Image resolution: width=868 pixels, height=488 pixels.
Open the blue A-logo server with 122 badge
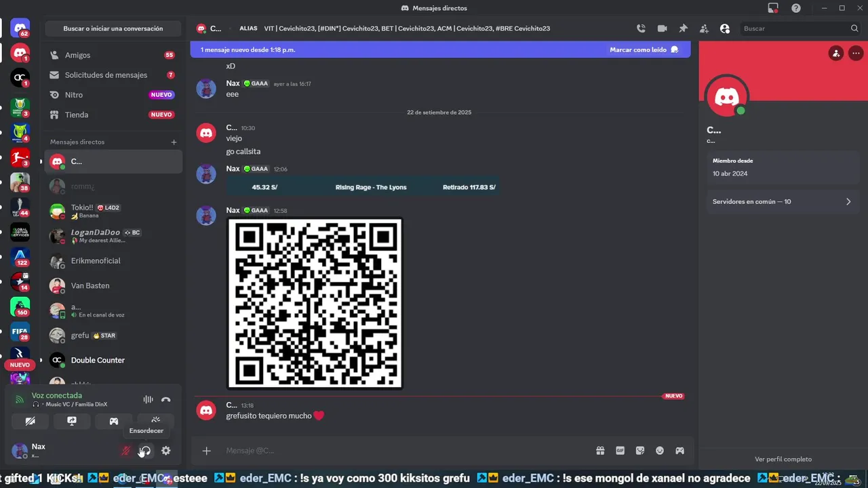(20, 258)
